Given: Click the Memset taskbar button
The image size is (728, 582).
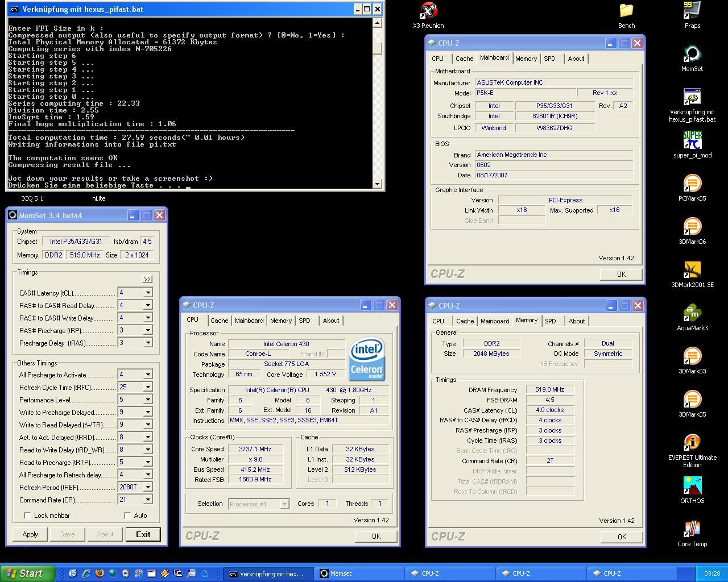Looking at the screenshot, I should pyautogui.click(x=359, y=573).
